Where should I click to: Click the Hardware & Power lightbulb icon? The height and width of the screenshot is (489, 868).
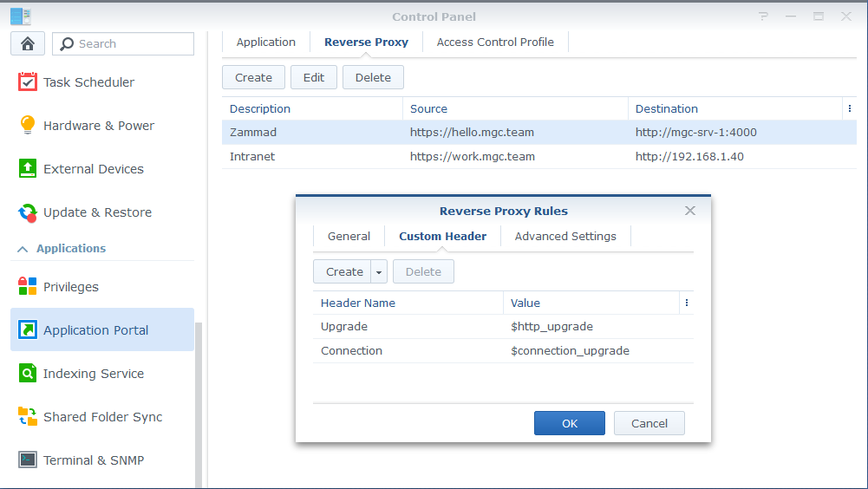click(28, 126)
